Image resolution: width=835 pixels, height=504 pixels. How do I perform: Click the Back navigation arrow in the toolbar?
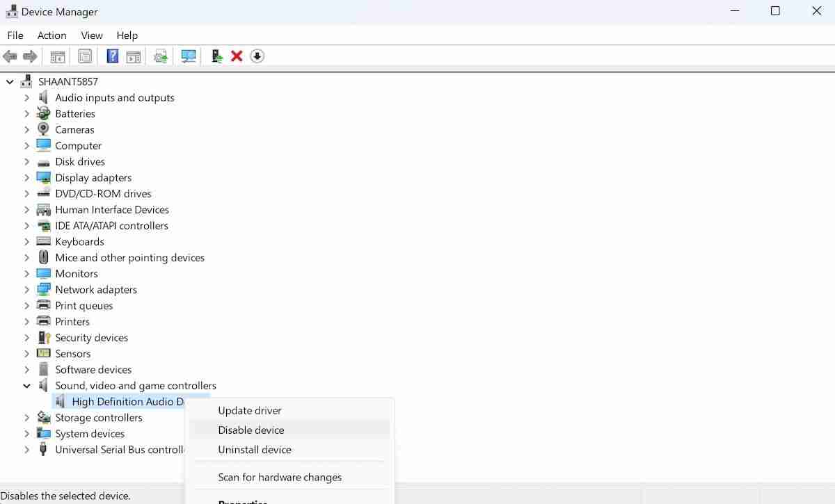click(10, 56)
